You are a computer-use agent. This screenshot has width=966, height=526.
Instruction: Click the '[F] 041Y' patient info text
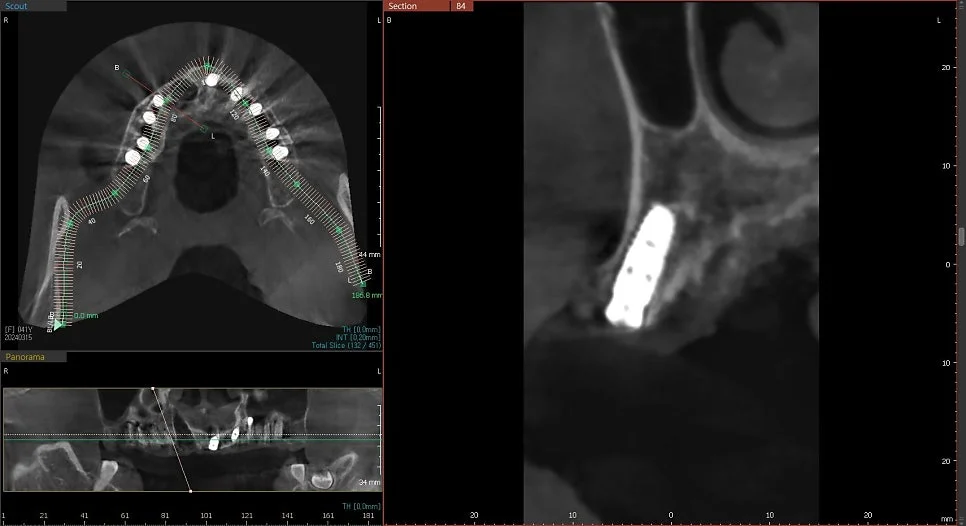[18, 330]
